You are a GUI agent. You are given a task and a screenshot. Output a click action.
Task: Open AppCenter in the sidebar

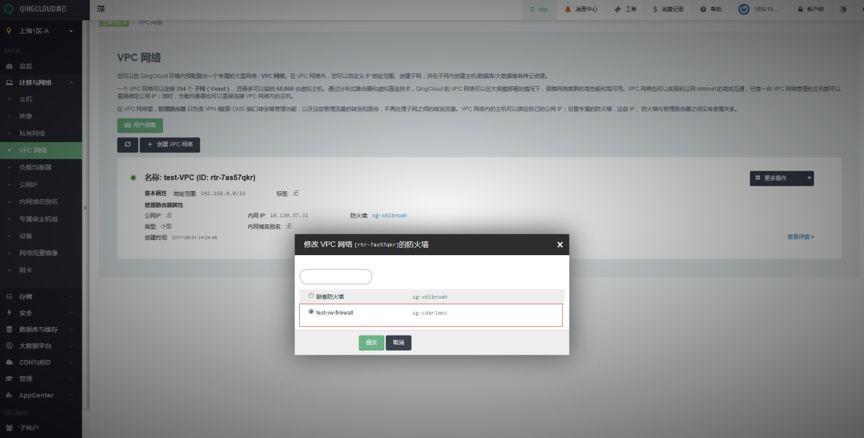[40, 395]
